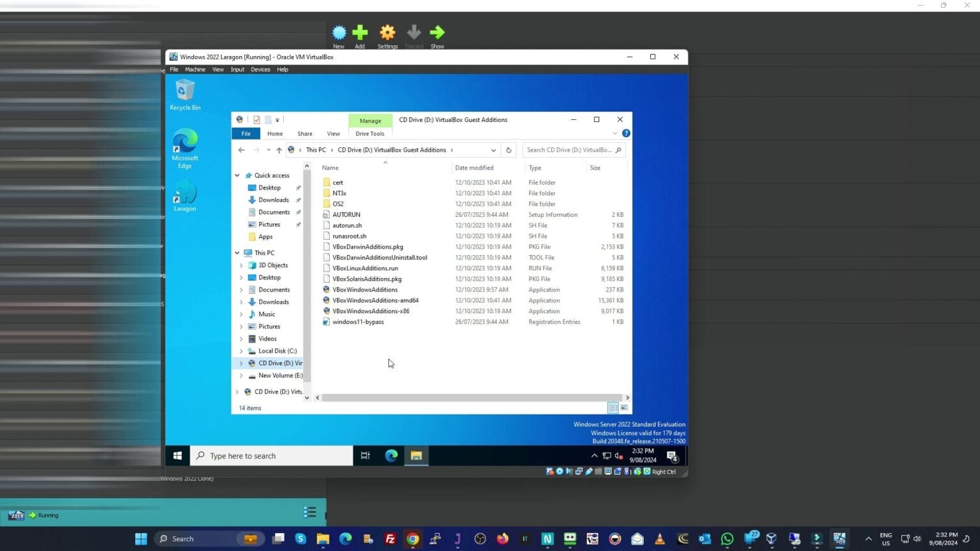This screenshot has height=551, width=980.
Task: Open the network adapter icon in VM status bar
Action: point(579,471)
